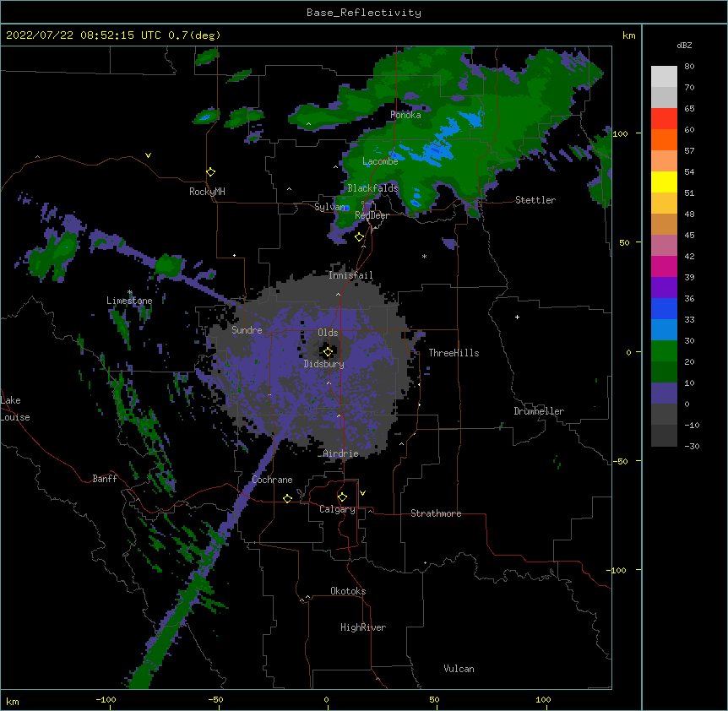Click the white 70 dBZ legend swatch
The width and height of the screenshot is (728, 711).
664,77
